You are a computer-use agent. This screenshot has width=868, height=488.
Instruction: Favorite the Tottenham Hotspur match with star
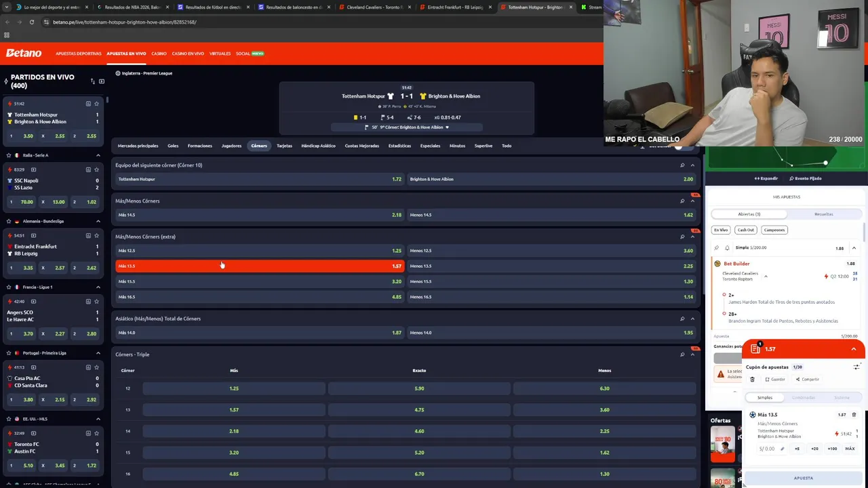click(x=96, y=104)
